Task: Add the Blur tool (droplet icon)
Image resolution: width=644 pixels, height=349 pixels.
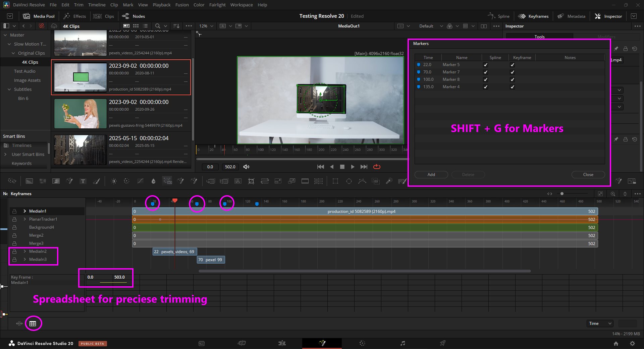Action: 153,181
